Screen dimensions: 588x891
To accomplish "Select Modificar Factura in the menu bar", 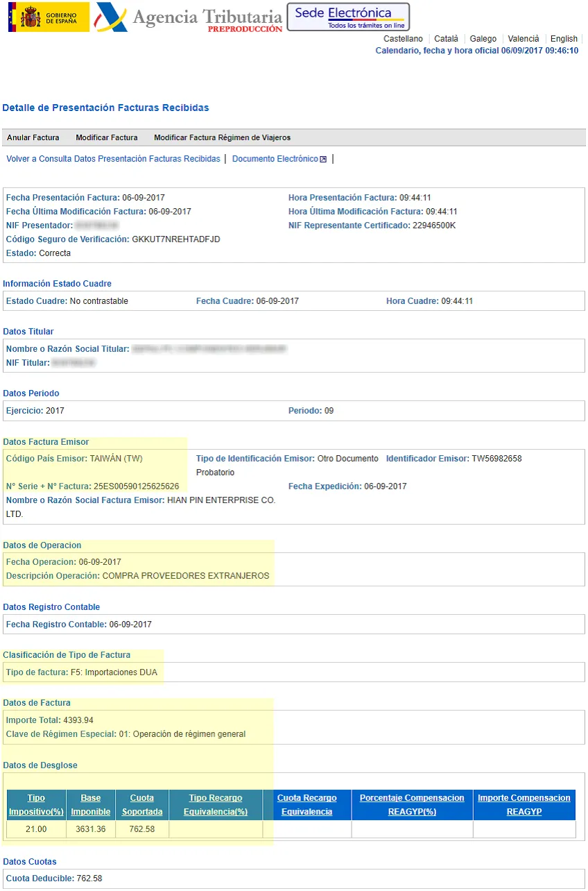I will (x=107, y=137).
